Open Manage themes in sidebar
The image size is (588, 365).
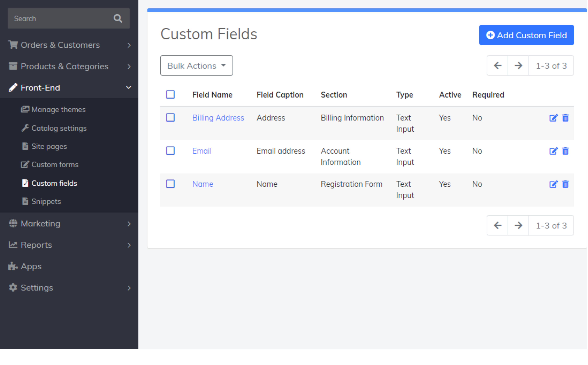point(58,110)
